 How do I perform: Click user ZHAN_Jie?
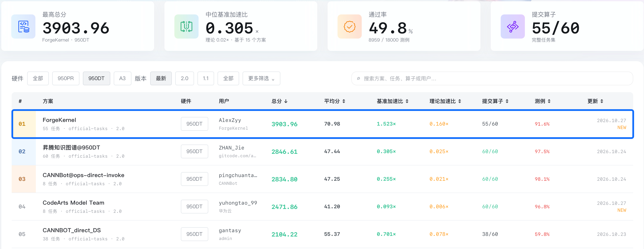pyautogui.click(x=232, y=148)
